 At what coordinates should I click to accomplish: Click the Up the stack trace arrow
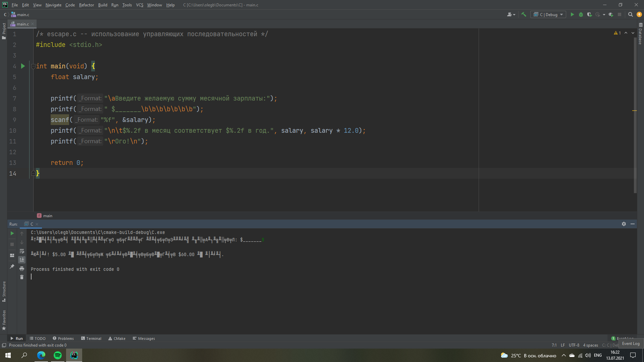point(22,233)
